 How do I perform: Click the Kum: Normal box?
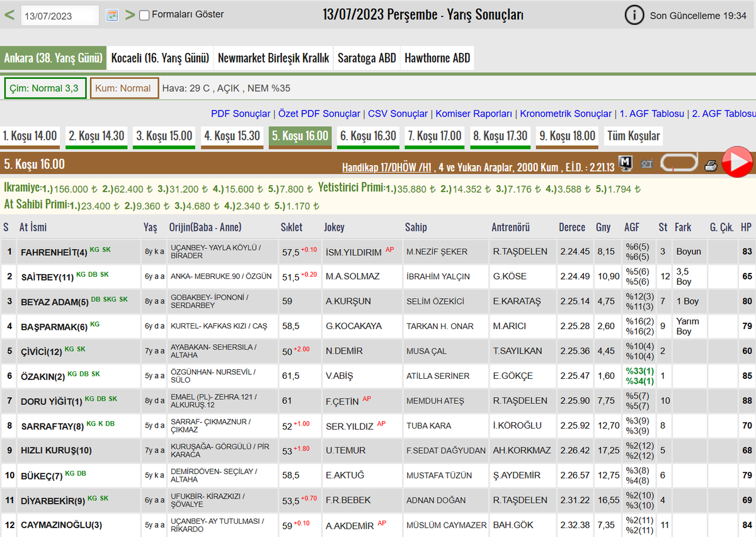[x=123, y=88]
